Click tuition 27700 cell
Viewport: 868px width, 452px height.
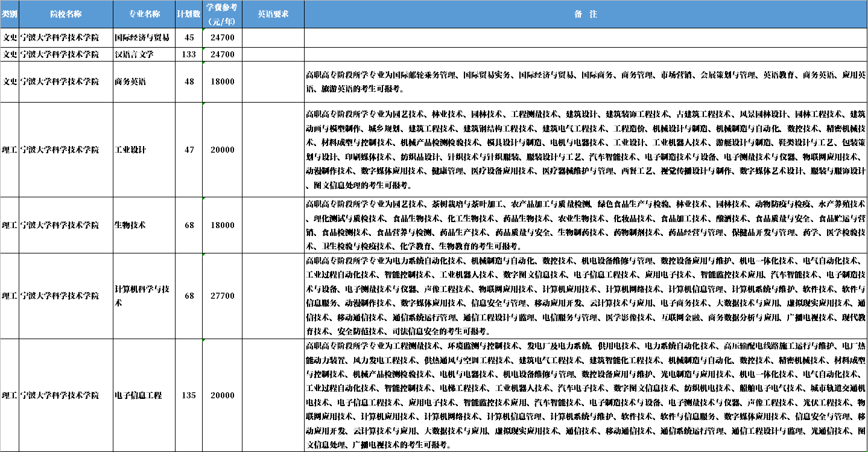(222, 296)
